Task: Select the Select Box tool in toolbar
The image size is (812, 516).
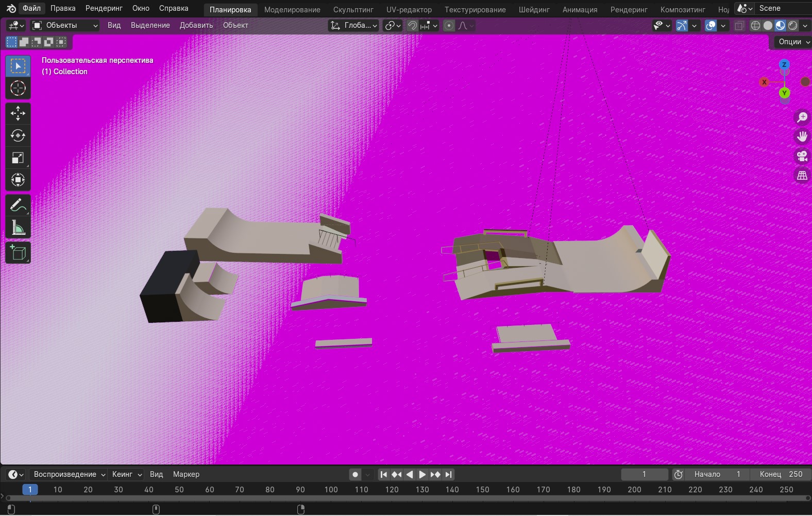Action: [18, 66]
